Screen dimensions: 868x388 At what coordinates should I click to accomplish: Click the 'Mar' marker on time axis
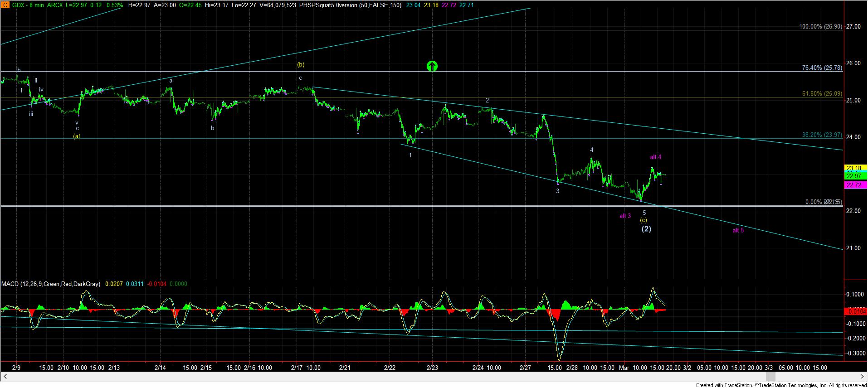coord(624,368)
